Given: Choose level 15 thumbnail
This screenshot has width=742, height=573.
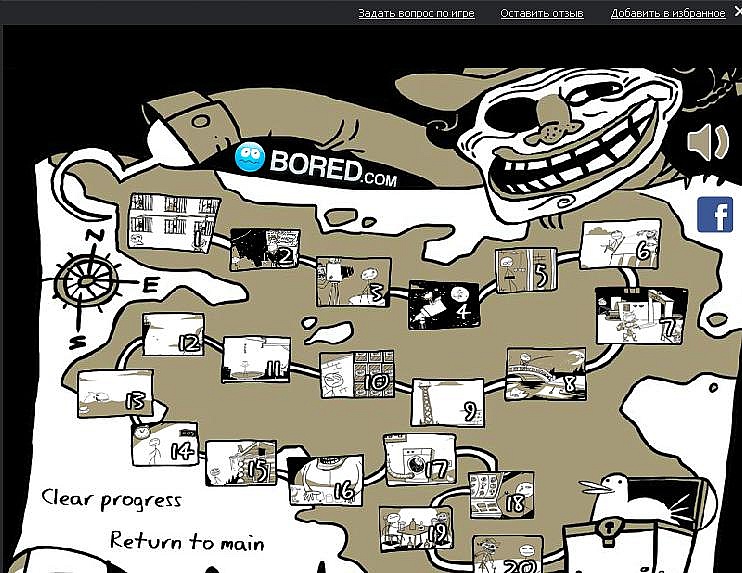Looking at the screenshot, I should tap(241, 463).
